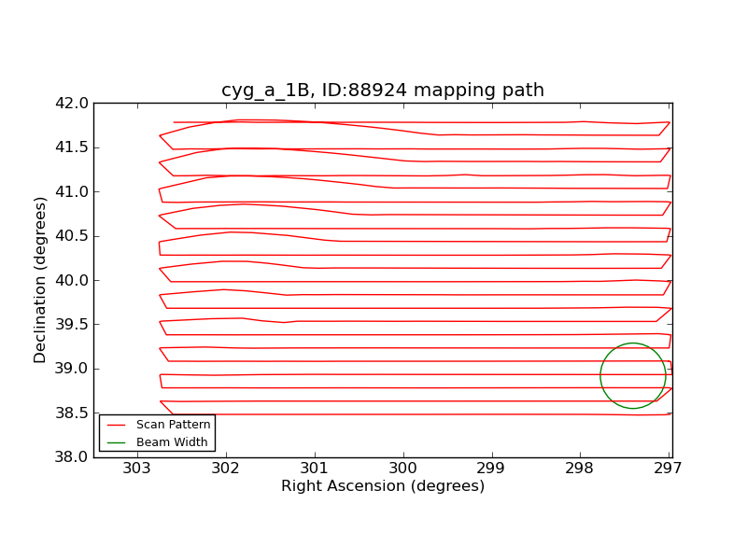Click the declination tick label "40.0"

(x=72, y=281)
